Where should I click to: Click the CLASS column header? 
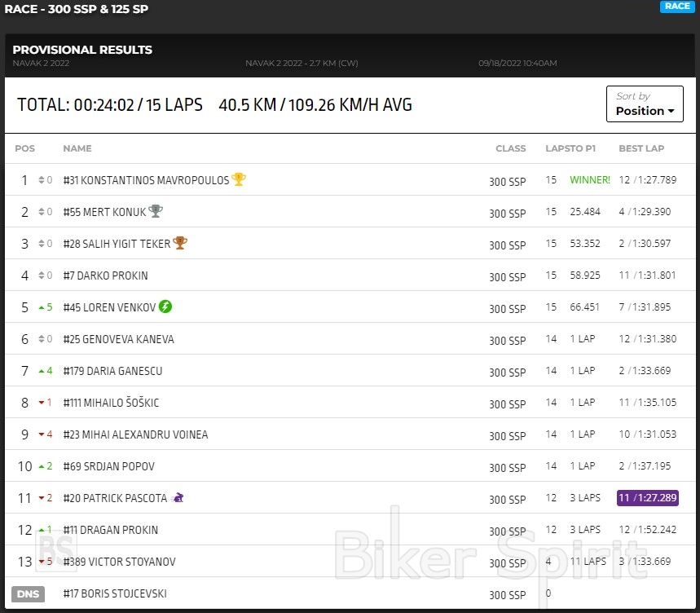(510, 148)
